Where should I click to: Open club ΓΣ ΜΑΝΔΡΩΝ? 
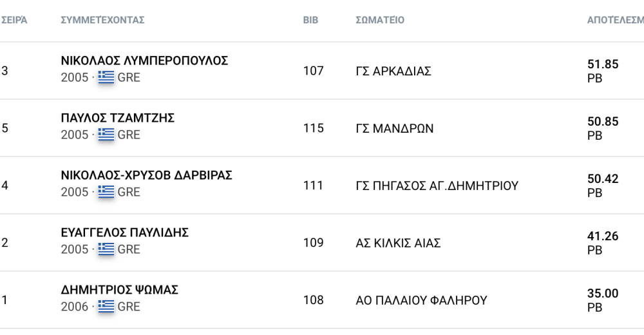394,128
